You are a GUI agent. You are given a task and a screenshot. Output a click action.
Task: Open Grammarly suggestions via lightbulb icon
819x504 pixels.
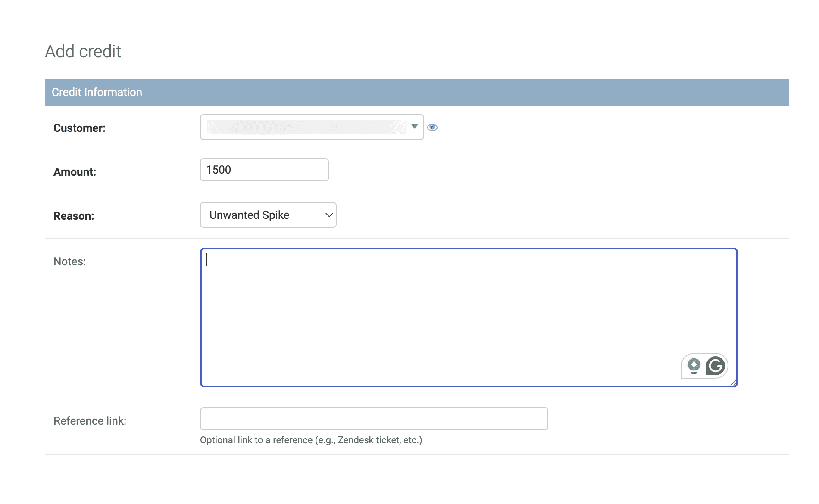coord(694,366)
